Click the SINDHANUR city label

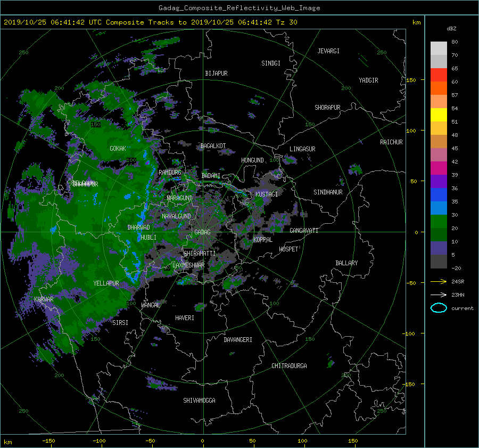click(328, 192)
